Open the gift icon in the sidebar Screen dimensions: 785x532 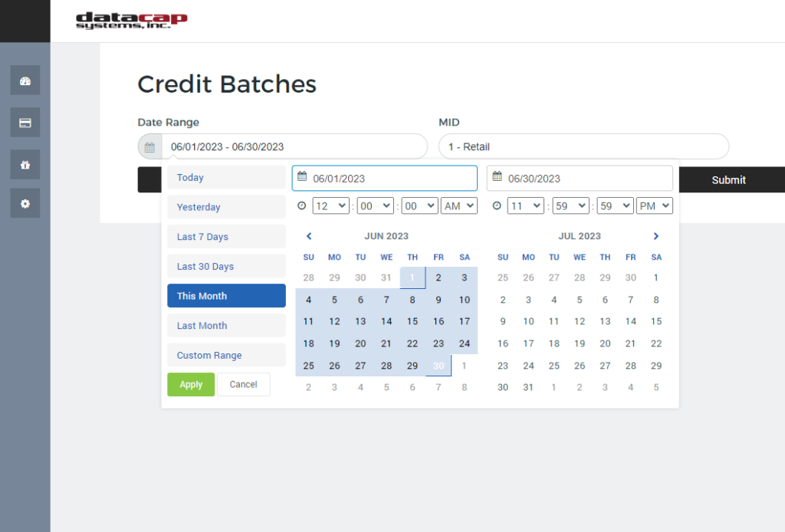[25, 164]
